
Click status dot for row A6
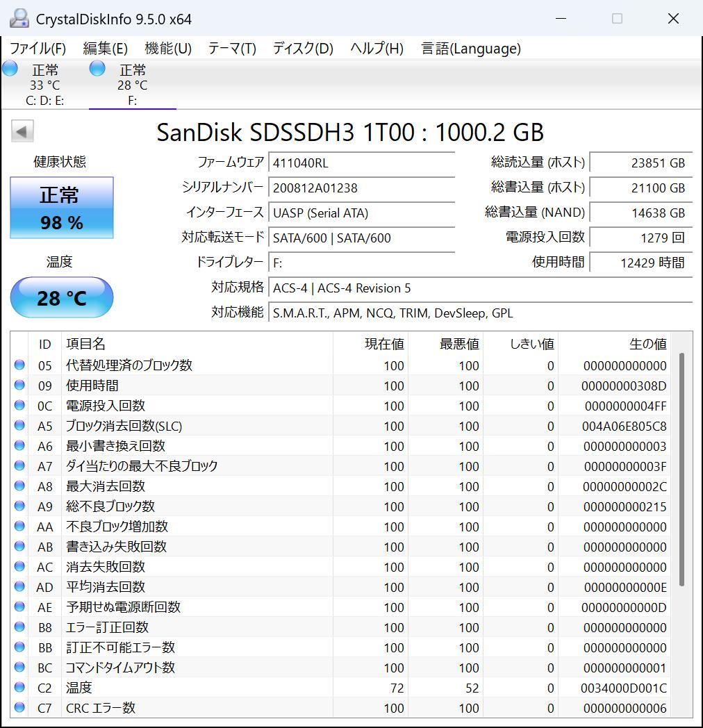(19, 446)
